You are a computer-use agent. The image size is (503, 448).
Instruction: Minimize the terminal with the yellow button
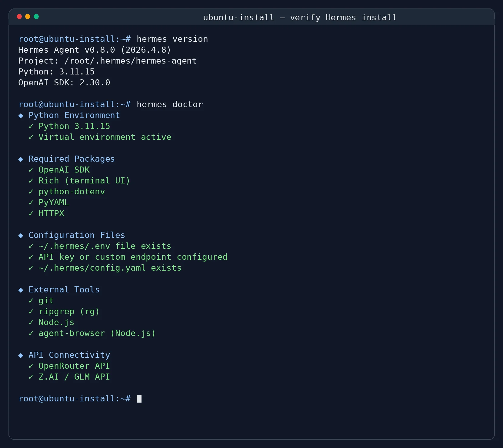click(x=28, y=17)
